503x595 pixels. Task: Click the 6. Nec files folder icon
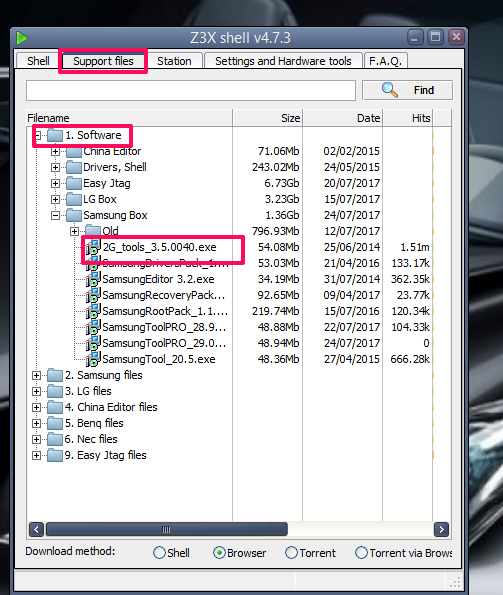(x=55, y=439)
